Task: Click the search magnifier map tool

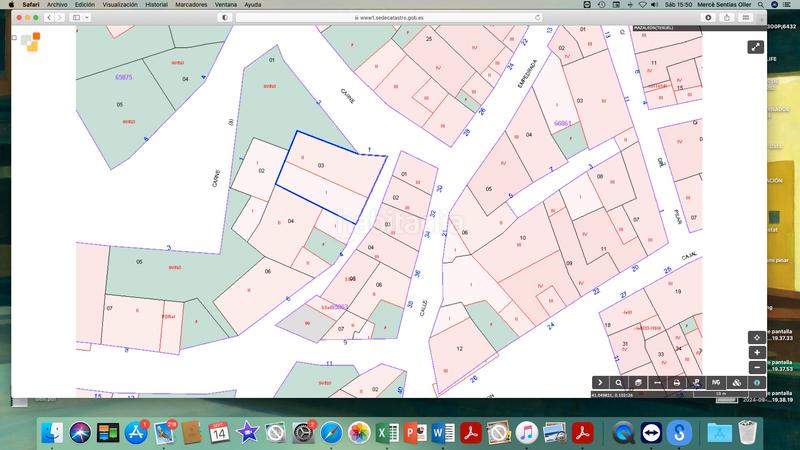Action: (619, 382)
